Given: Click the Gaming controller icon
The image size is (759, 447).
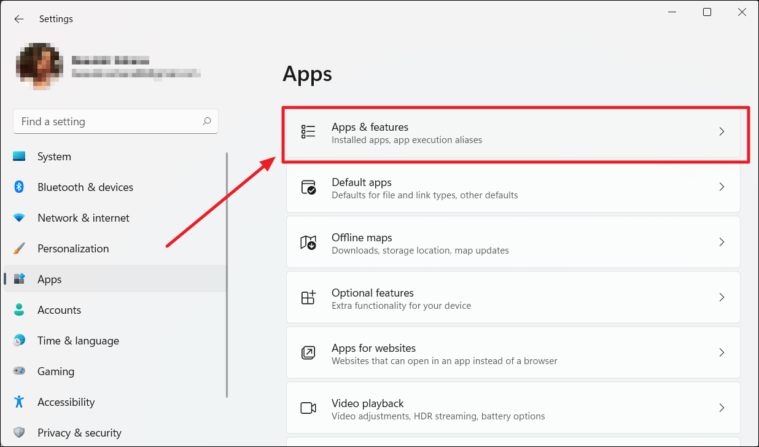Looking at the screenshot, I should [x=19, y=371].
